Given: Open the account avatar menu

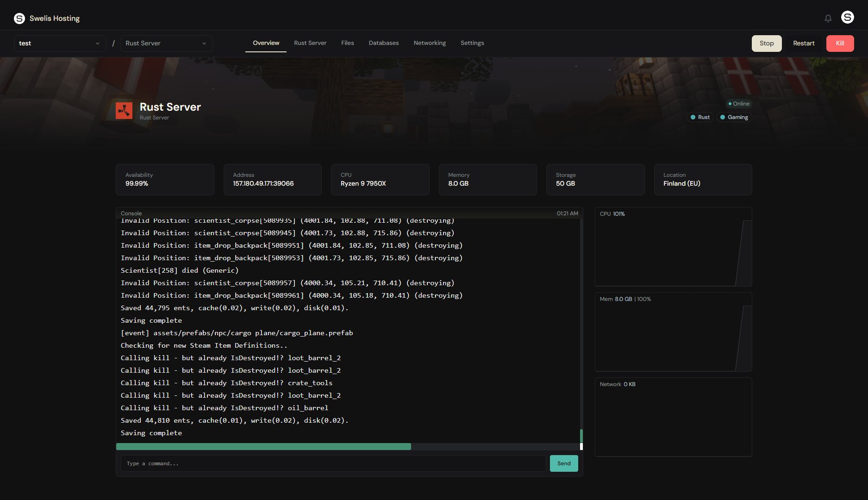Looking at the screenshot, I should (x=848, y=17).
